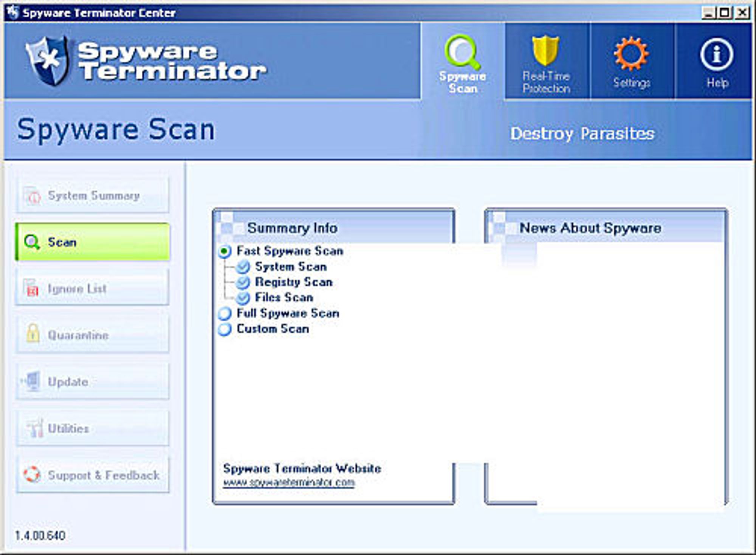The image size is (756, 555).
Task: Open Real-Time Protection shield tab
Action: [547, 62]
